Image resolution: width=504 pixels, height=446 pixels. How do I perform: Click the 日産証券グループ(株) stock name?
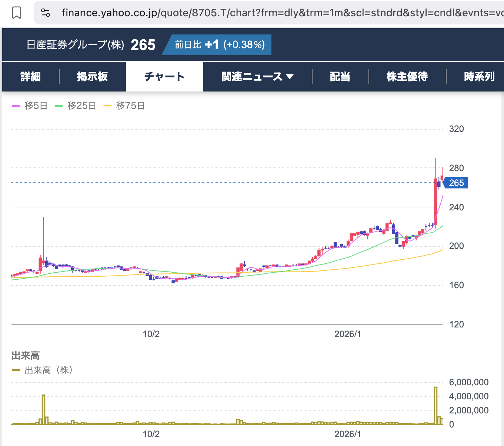(76, 45)
